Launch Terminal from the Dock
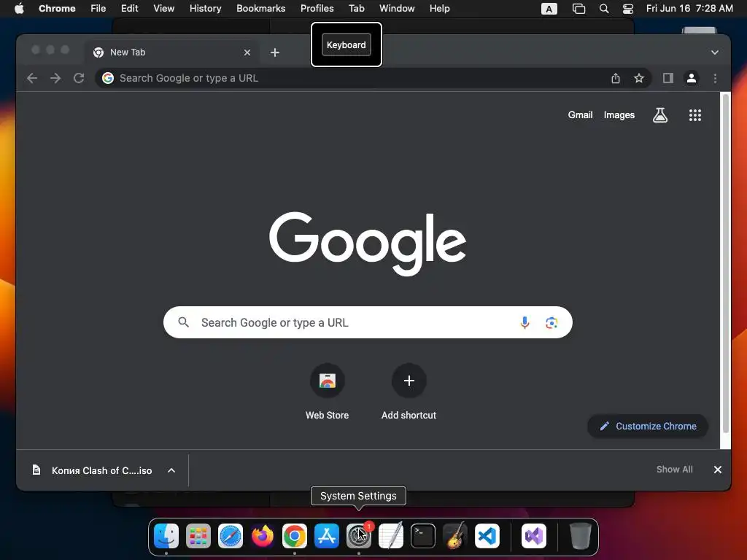 pos(423,536)
